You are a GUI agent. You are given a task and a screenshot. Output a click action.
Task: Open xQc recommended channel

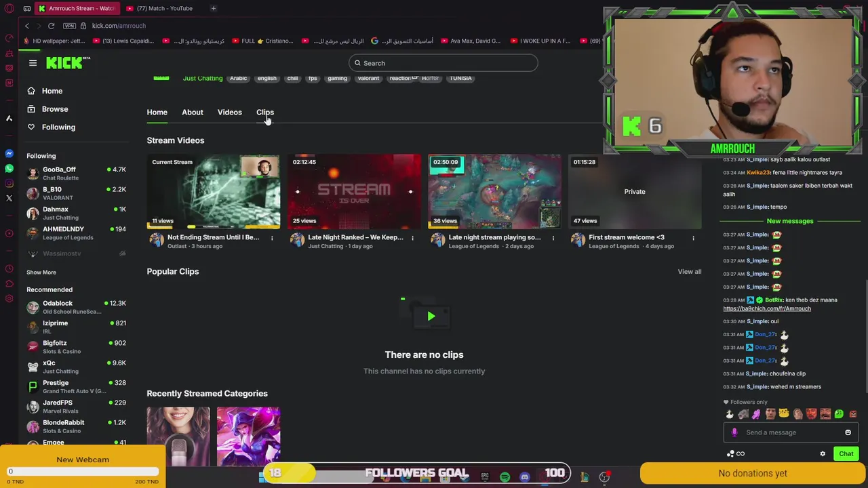click(76, 367)
